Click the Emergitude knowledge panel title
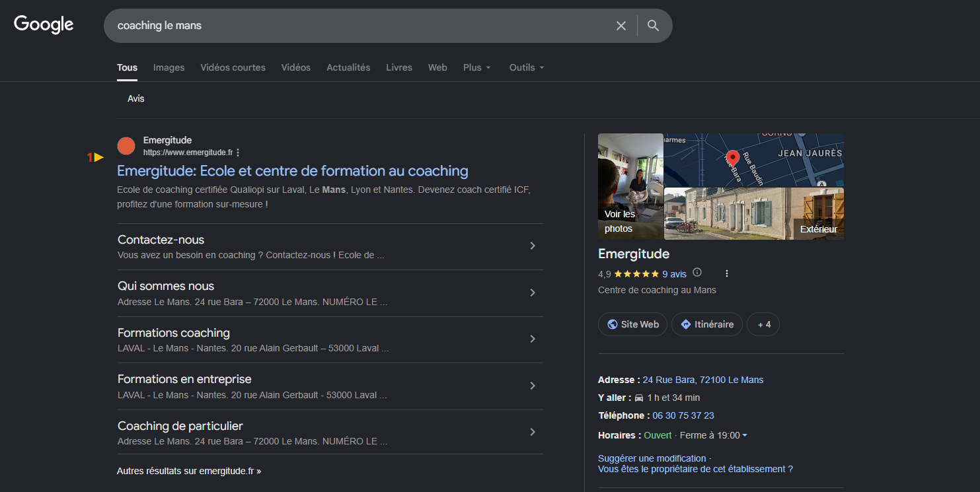The height and width of the screenshot is (492, 980). click(x=634, y=254)
